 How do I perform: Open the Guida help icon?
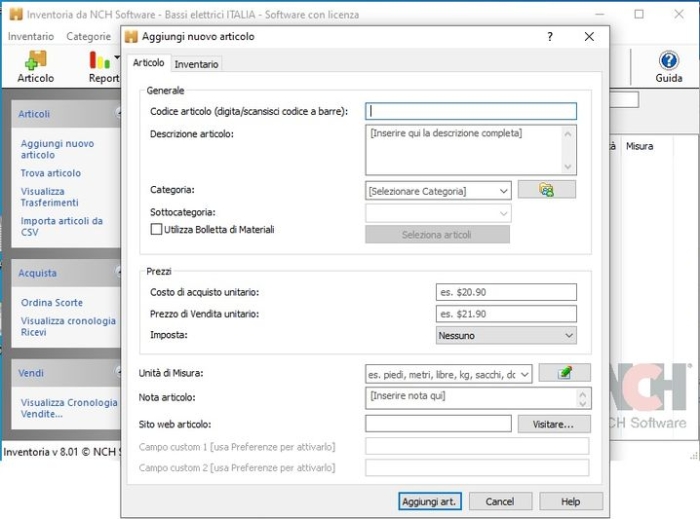pyautogui.click(x=668, y=66)
